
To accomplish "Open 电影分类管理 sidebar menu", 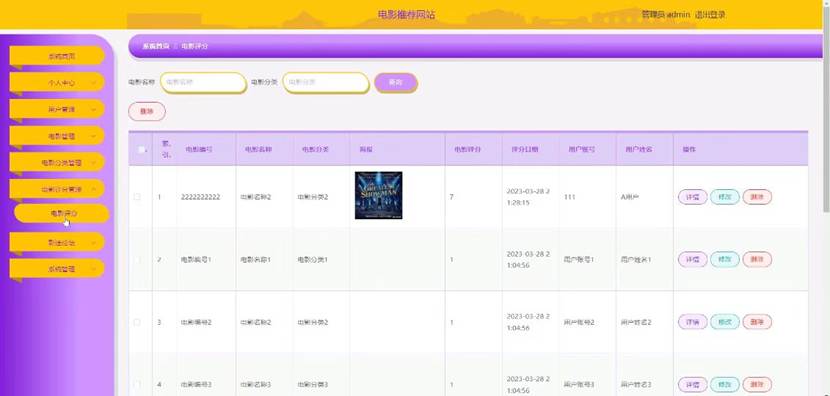I will tap(57, 163).
